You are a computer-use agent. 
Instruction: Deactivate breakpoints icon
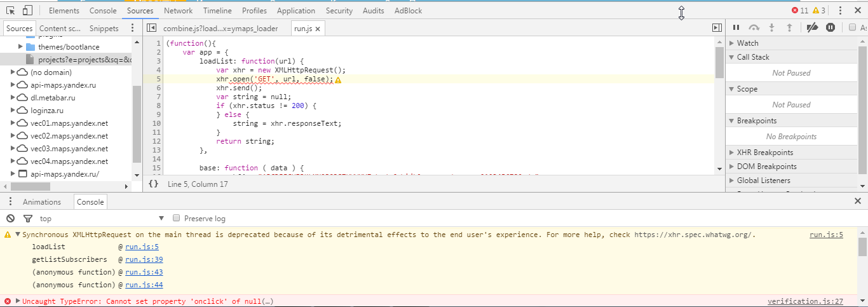[x=812, y=27]
